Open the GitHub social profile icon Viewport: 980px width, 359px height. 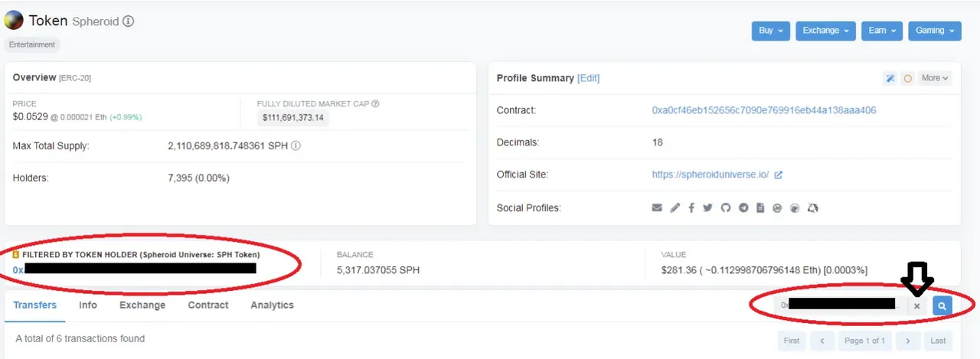(726, 207)
